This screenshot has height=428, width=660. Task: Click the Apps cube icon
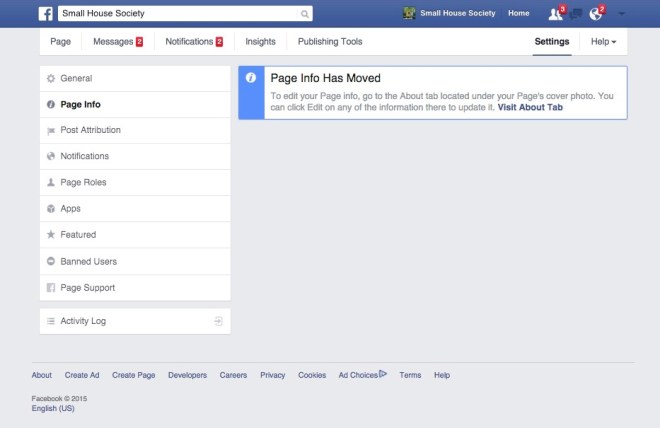51,209
